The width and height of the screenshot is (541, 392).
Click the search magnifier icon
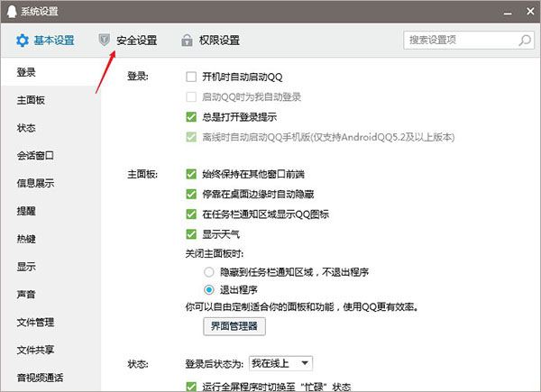point(523,41)
